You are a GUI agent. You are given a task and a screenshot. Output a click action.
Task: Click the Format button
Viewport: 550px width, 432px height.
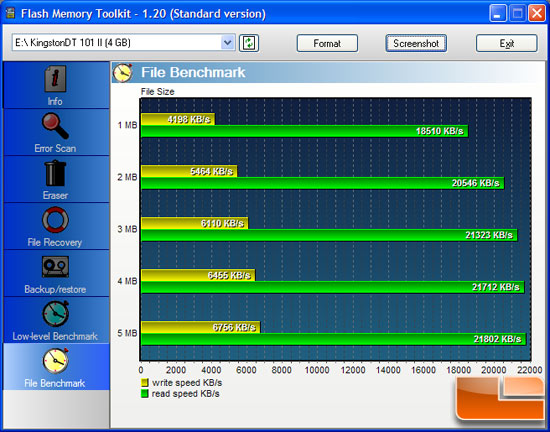pos(327,43)
